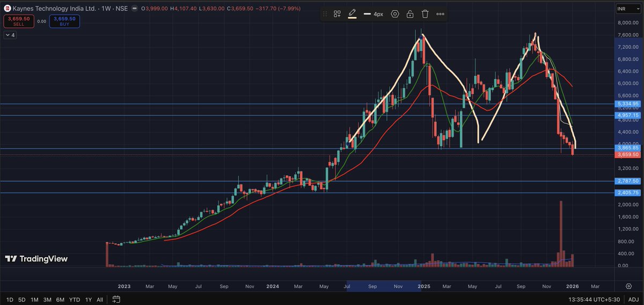Grab the floating toolbar drag handle

pos(324,14)
